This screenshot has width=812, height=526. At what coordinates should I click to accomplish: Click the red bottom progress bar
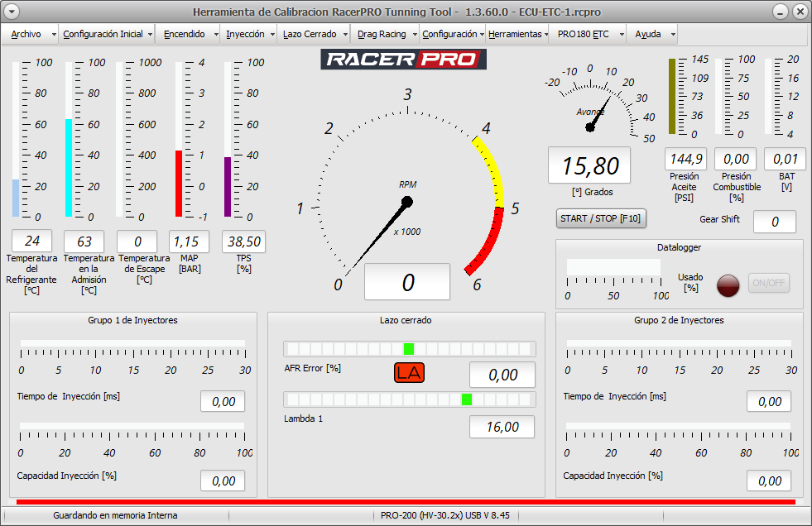pyautogui.click(x=406, y=502)
